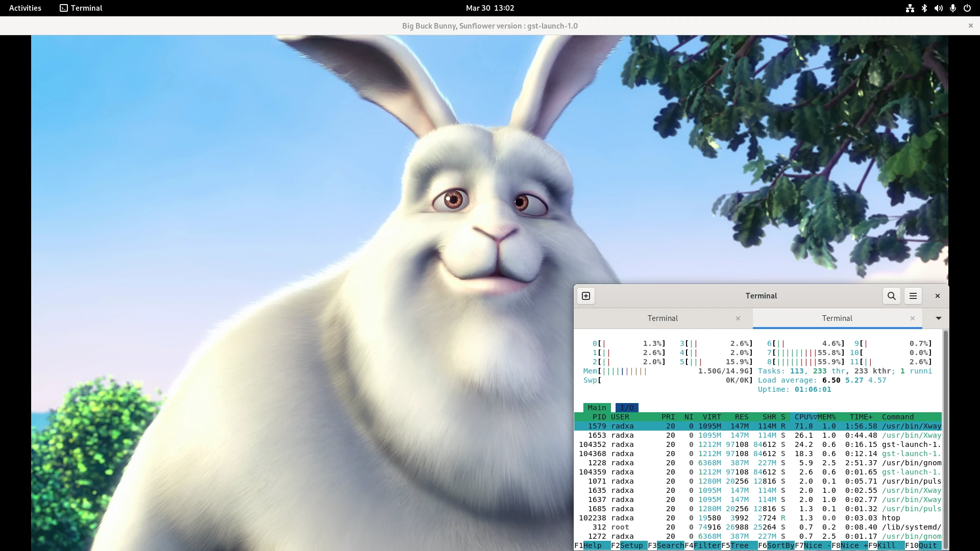This screenshot has width=980, height=551.
Task: Sort by Command column header
Action: click(898, 417)
